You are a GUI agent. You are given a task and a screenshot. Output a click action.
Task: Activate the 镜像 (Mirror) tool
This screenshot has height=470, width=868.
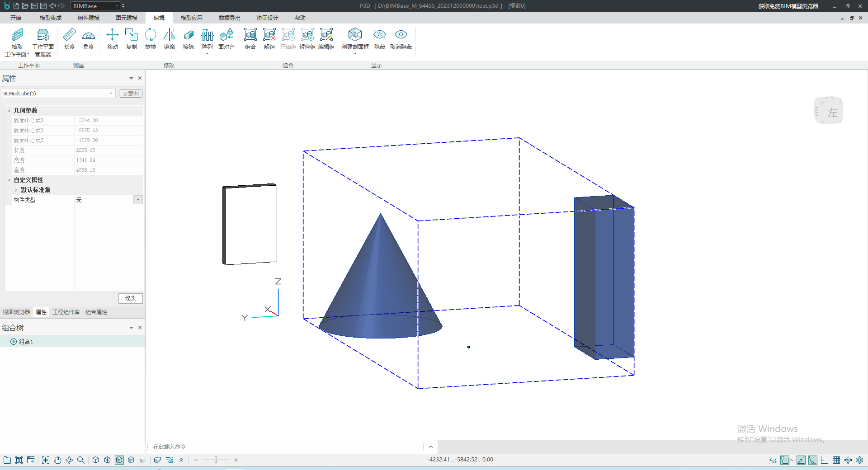169,38
